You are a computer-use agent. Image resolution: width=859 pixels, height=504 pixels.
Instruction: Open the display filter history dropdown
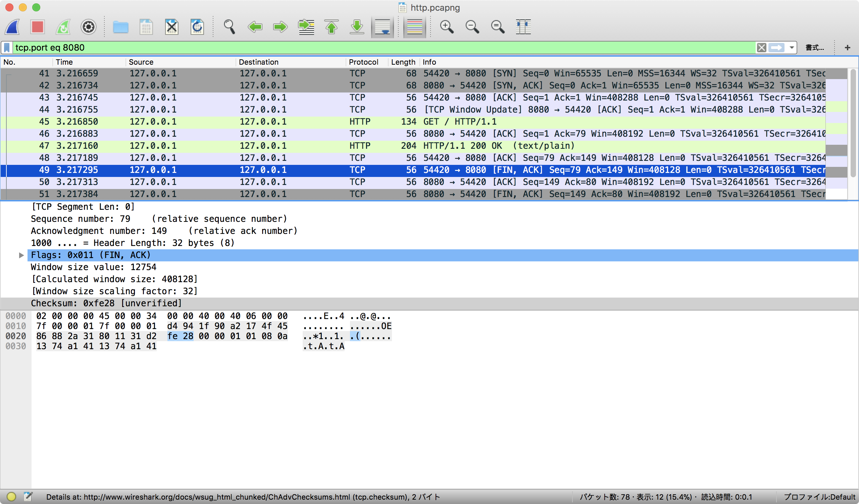(792, 47)
